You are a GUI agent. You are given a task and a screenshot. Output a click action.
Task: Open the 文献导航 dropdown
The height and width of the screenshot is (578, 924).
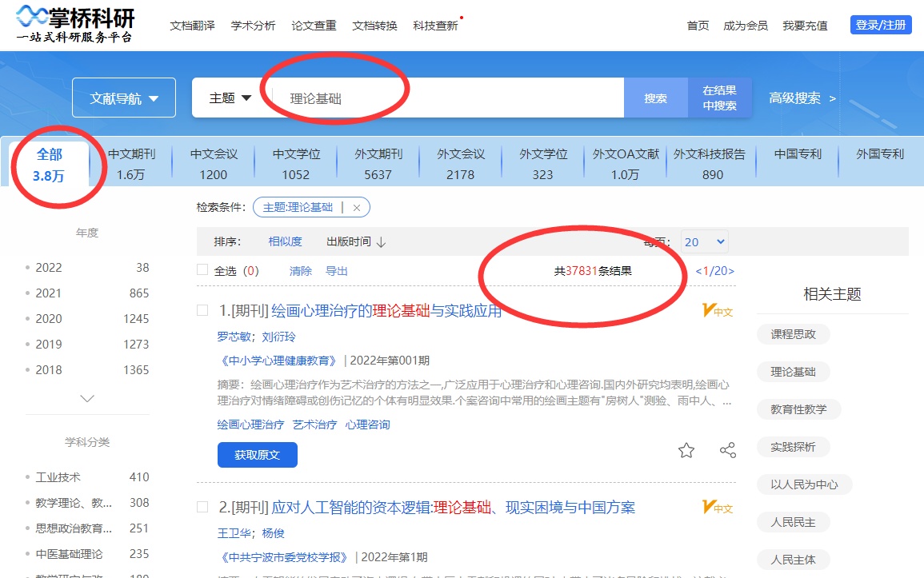[124, 98]
